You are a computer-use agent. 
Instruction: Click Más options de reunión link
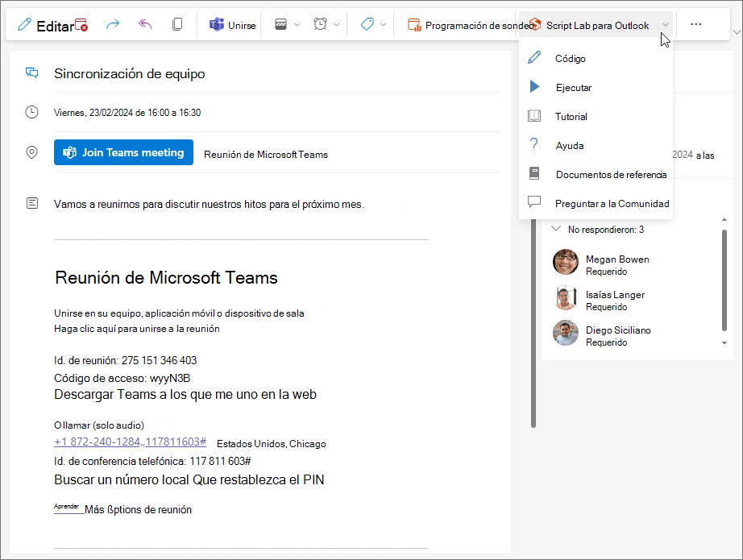(139, 510)
